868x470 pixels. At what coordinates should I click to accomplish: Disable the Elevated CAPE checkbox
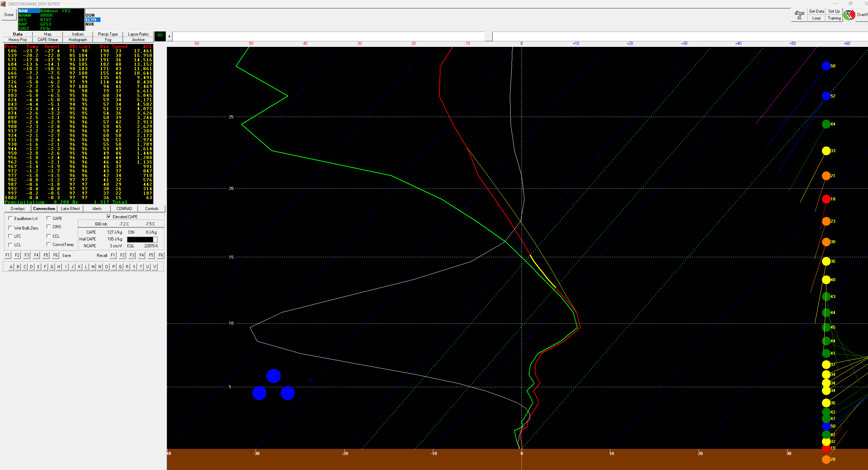tap(109, 217)
